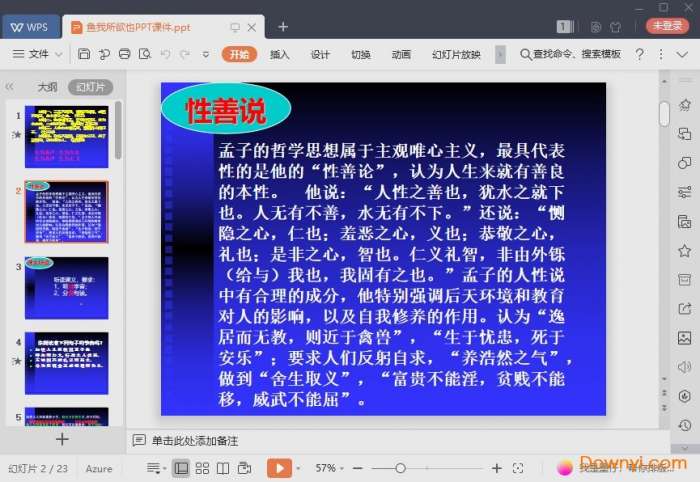This screenshot has width=700, height=482.
Task: Switch to normal view icon
Action: point(181,468)
